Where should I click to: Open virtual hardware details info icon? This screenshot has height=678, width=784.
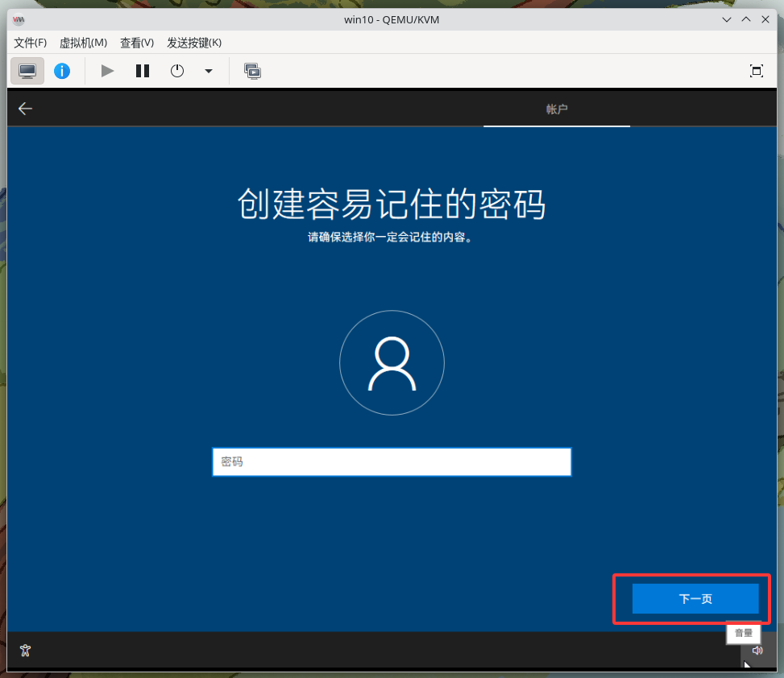62,71
